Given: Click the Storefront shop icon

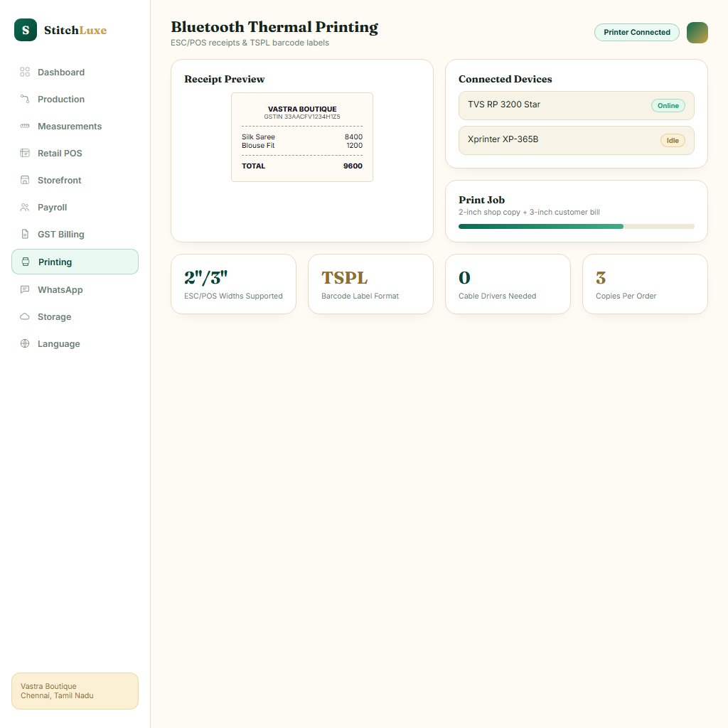Looking at the screenshot, I should (x=25, y=180).
